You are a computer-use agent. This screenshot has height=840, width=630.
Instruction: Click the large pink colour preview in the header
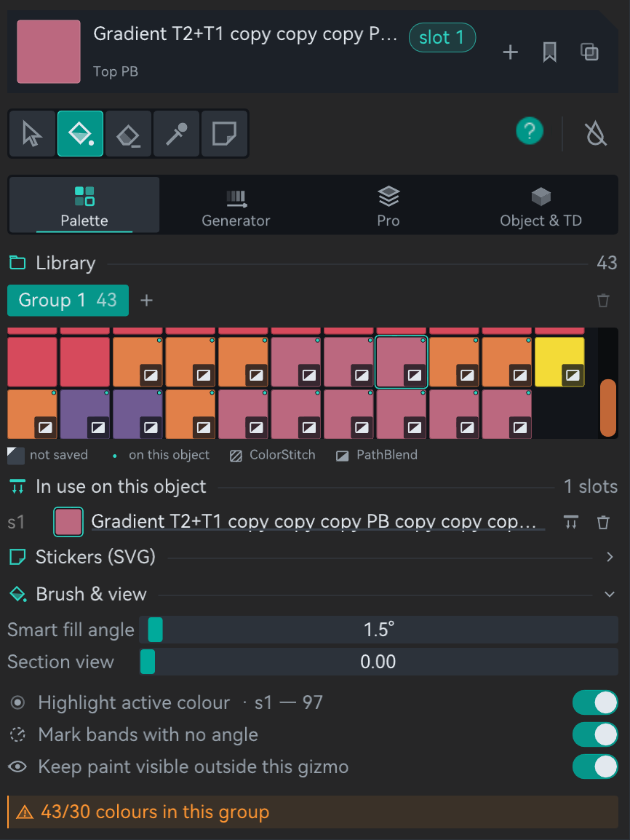tap(49, 52)
